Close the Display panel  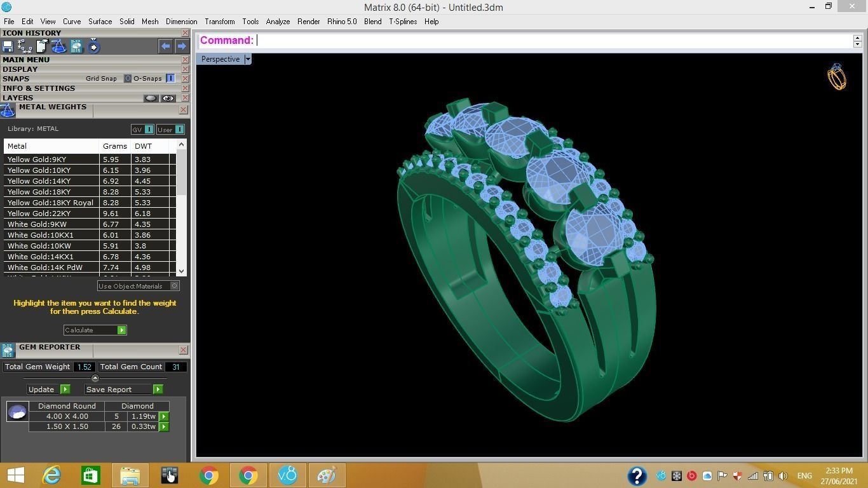pyautogui.click(x=185, y=69)
